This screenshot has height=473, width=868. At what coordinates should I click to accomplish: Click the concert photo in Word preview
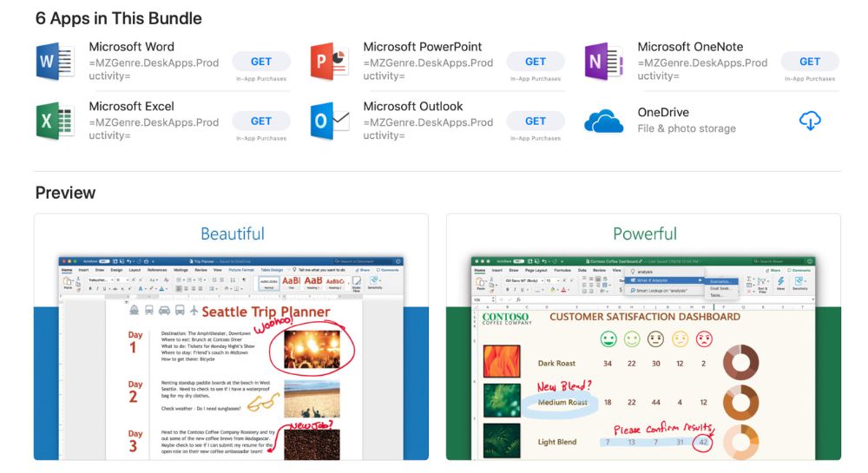tap(312, 350)
